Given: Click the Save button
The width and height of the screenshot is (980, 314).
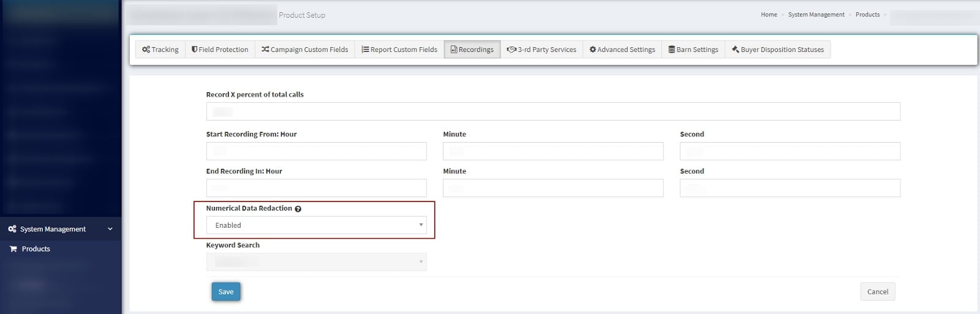Looking at the screenshot, I should [x=226, y=292].
